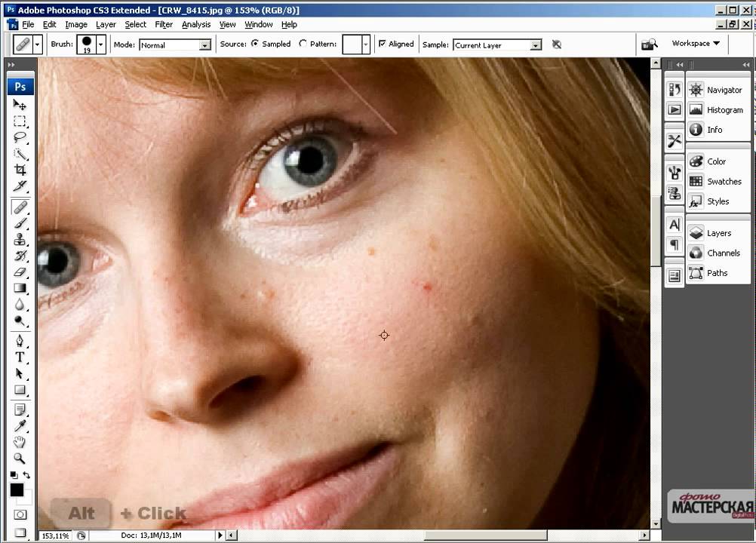
Task: Open Sample dropdown showing Current Layer
Action: point(497,44)
